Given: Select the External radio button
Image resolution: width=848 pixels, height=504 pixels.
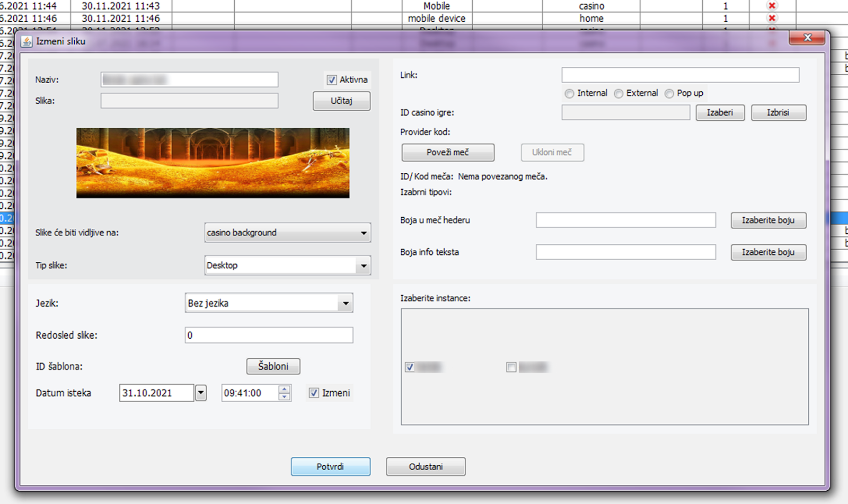Looking at the screenshot, I should (619, 93).
